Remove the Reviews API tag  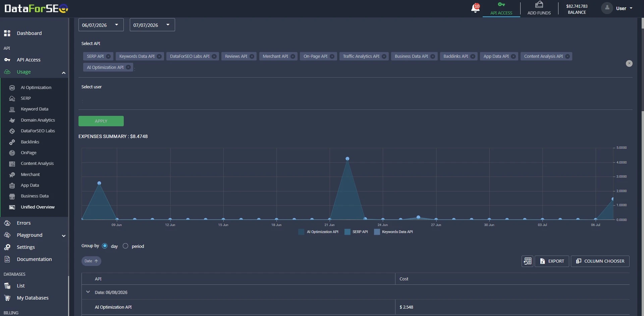click(252, 56)
